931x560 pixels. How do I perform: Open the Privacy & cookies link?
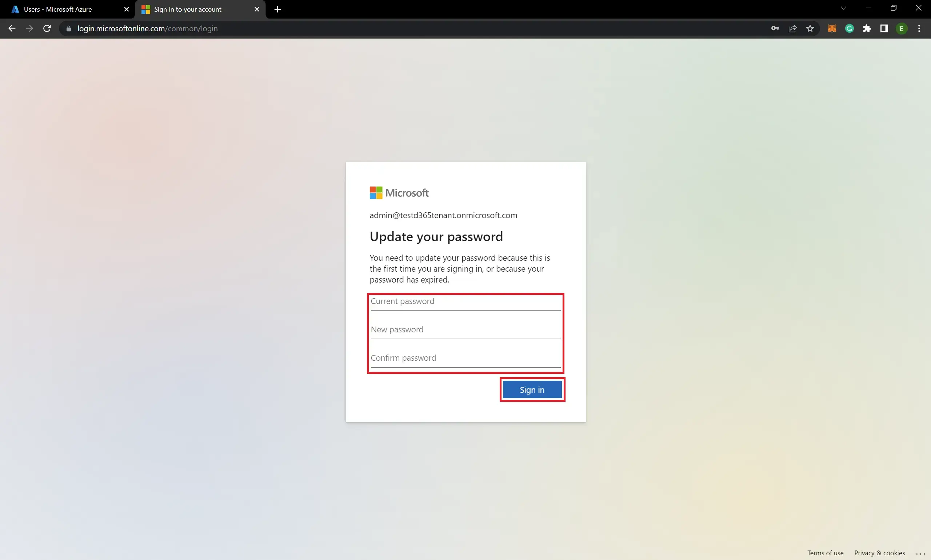[x=879, y=553]
